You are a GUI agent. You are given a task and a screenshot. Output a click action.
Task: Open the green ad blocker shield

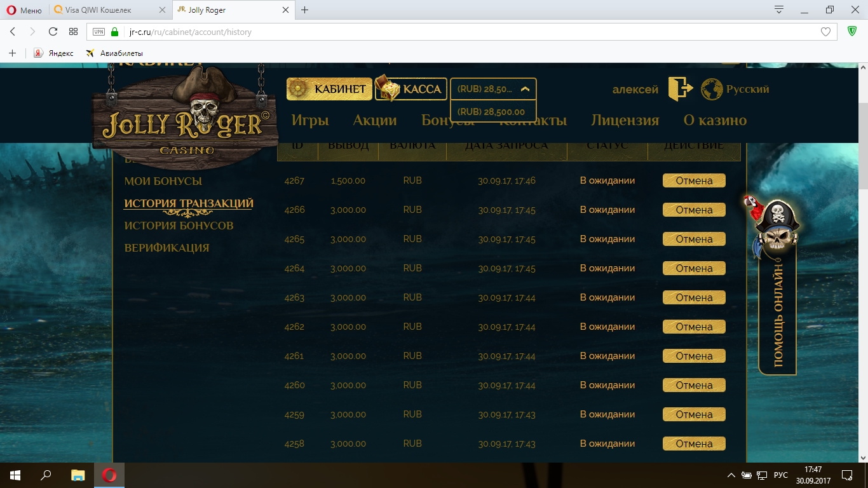click(x=853, y=31)
